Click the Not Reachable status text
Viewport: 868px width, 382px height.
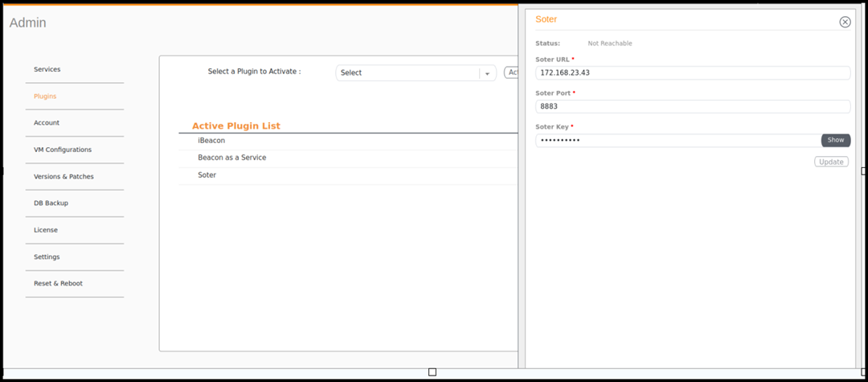[609, 43]
